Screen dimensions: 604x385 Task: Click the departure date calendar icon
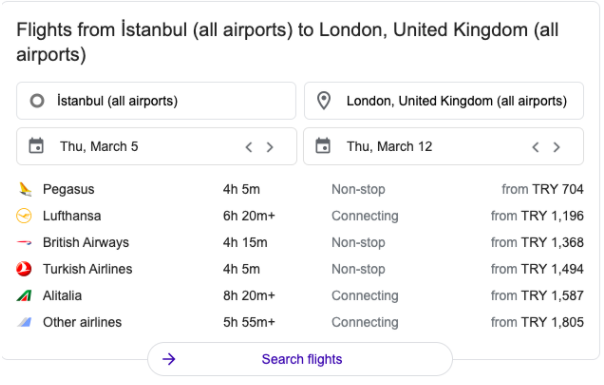click(36, 146)
